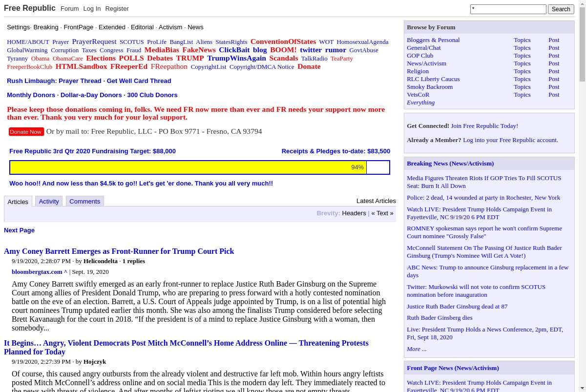Open the Prayer Thread link
This screenshot has height=392, width=586.
[80, 81]
